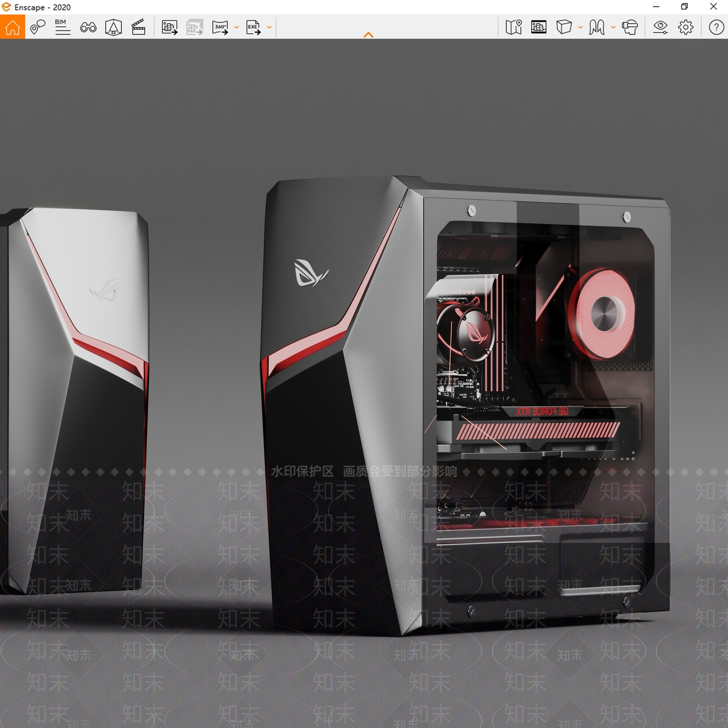This screenshot has width=728, height=728.
Task: Toggle the minimap view
Action: [514, 27]
